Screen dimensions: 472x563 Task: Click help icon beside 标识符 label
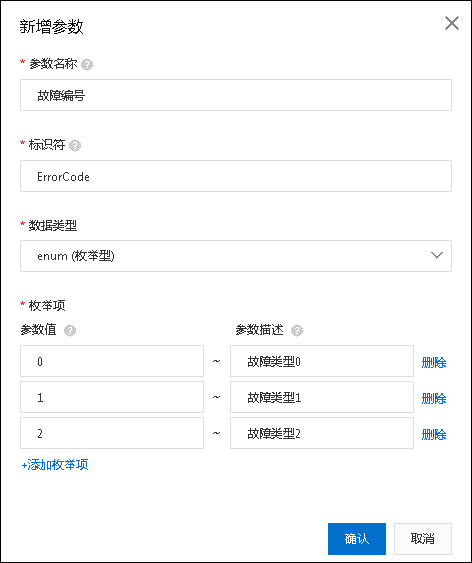(x=75, y=145)
